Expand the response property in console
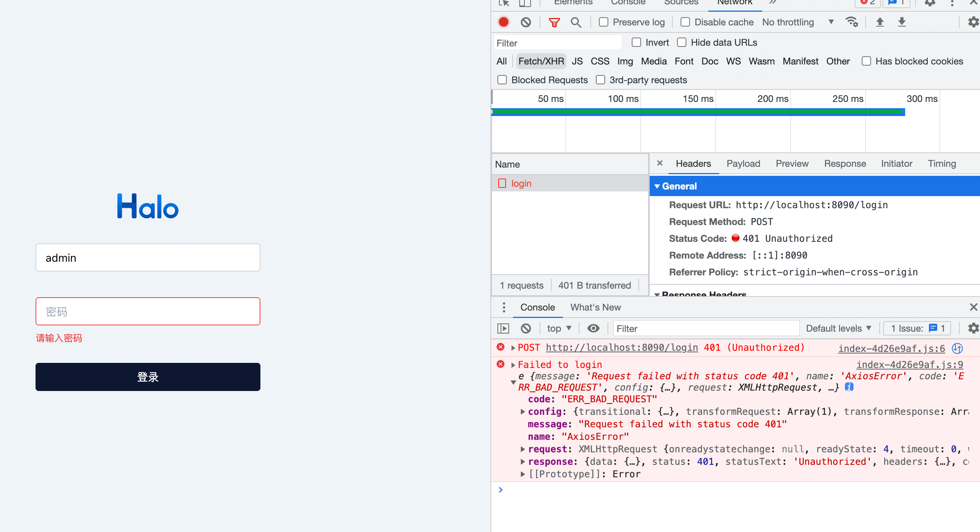Screen dimensions: 980x532 pyautogui.click(x=523, y=462)
